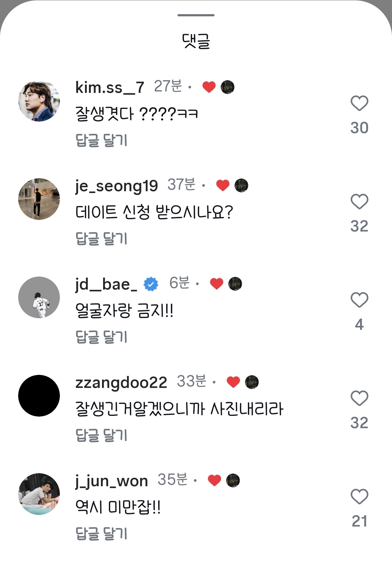Like zzangdoo22's comment with heart icon
Image resolution: width=392 pixels, height=565 pixels.
[x=359, y=398]
